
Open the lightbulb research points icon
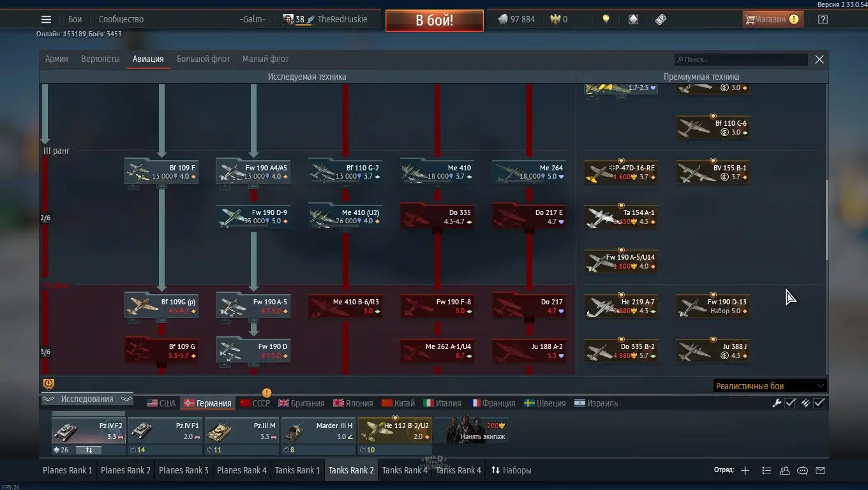click(x=606, y=19)
